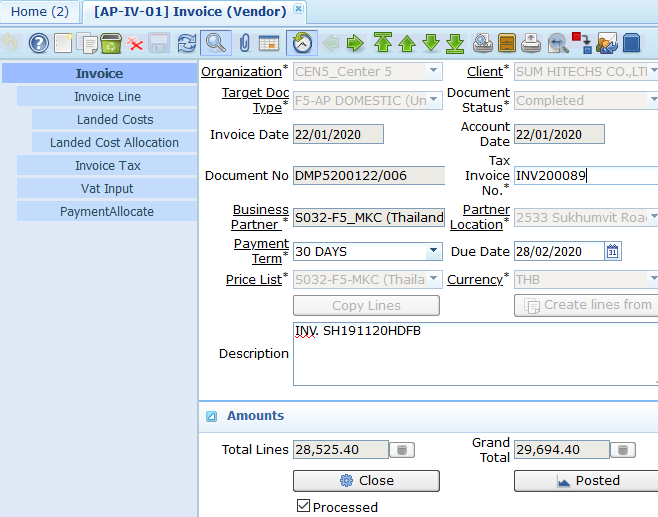658x517 pixels.
Task: Expand the Partner Location dropdown
Action: (x=654, y=217)
